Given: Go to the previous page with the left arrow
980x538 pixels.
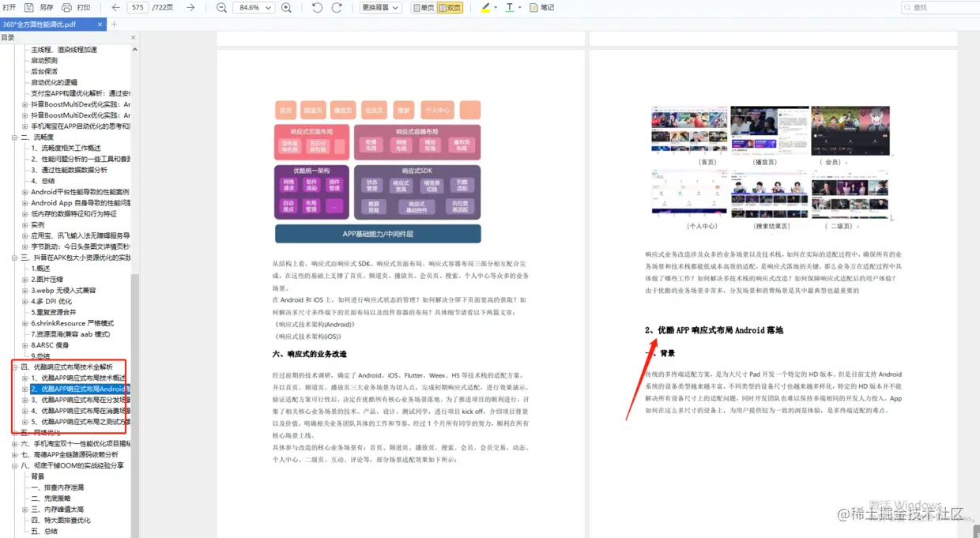Looking at the screenshot, I should [x=116, y=7].
